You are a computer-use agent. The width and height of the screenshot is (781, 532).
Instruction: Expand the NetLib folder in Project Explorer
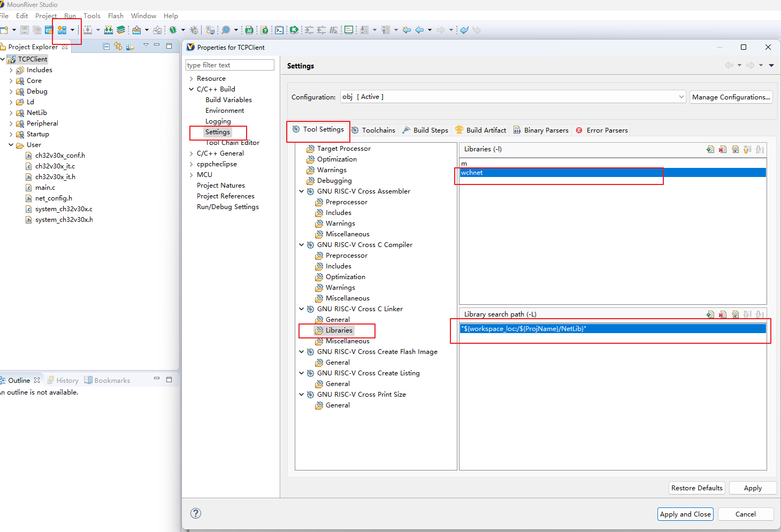click(11, 113)
